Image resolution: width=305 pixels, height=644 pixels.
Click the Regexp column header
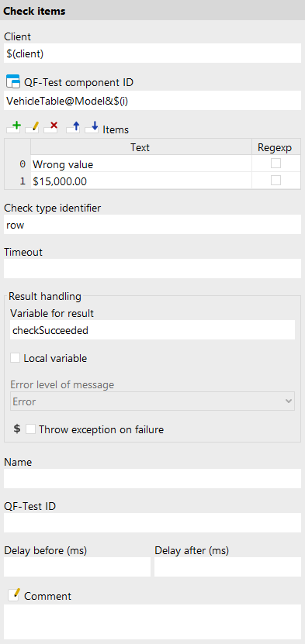tap(276, 147)
